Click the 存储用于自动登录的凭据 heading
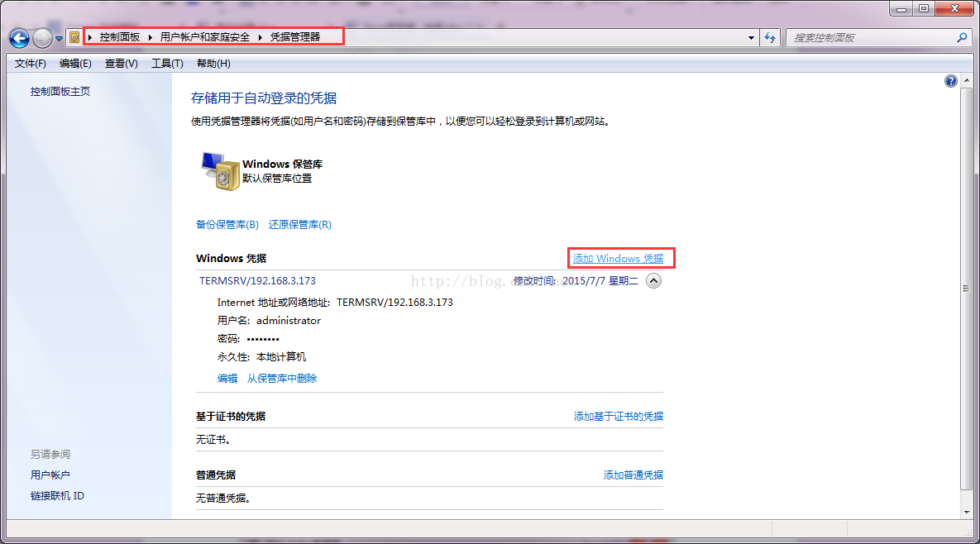Screen dimensions: 980x544 (264, 98)
